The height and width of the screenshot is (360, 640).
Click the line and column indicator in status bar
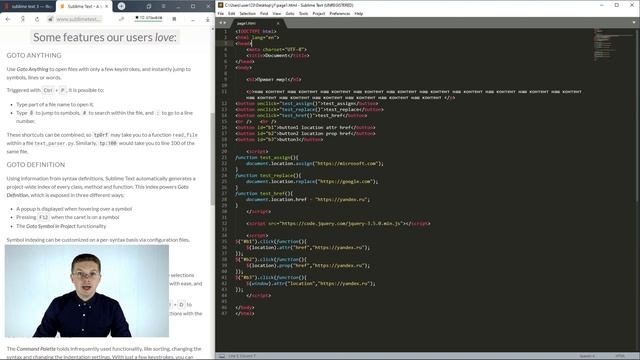(242, 356)
